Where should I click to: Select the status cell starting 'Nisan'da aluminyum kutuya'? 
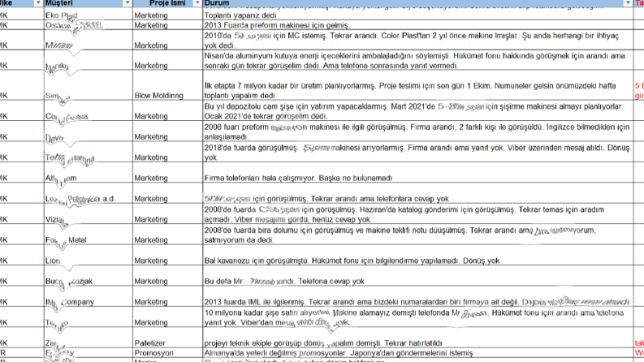[418, 60]
